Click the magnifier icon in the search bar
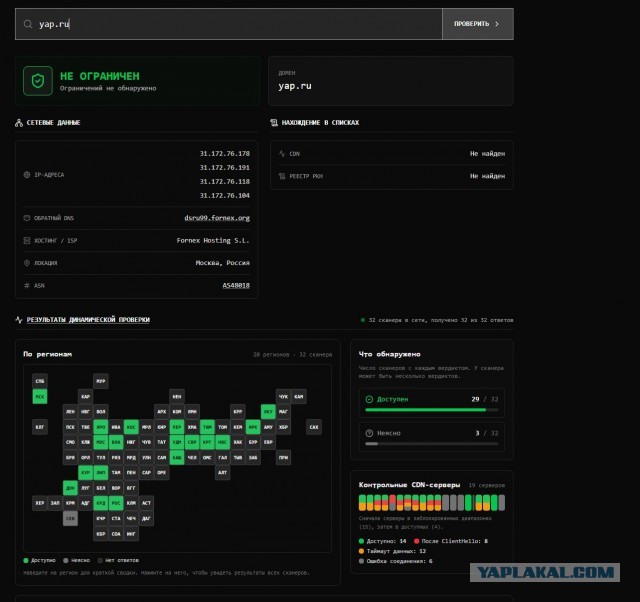The image size is (640, 602). [x=28, y=24]
